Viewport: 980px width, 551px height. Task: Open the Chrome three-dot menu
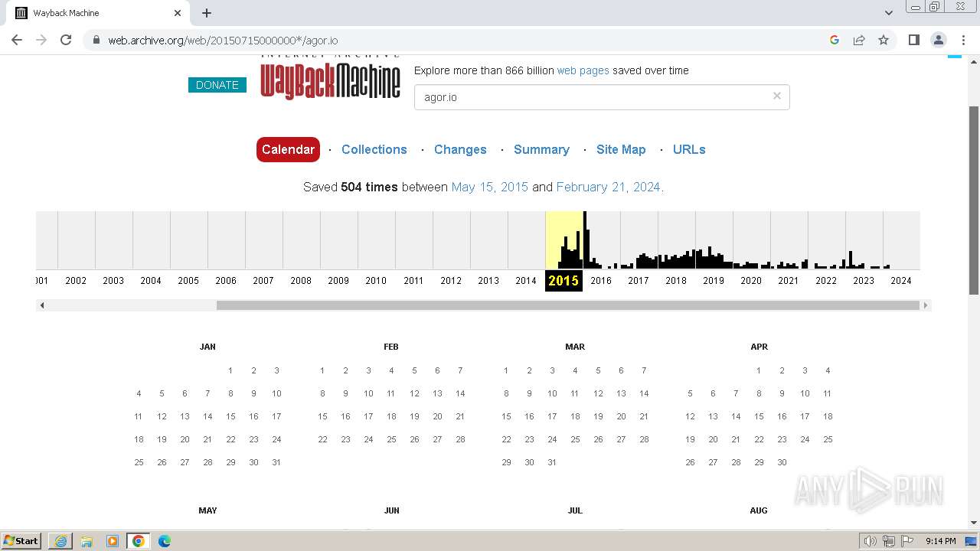(962, 40)
